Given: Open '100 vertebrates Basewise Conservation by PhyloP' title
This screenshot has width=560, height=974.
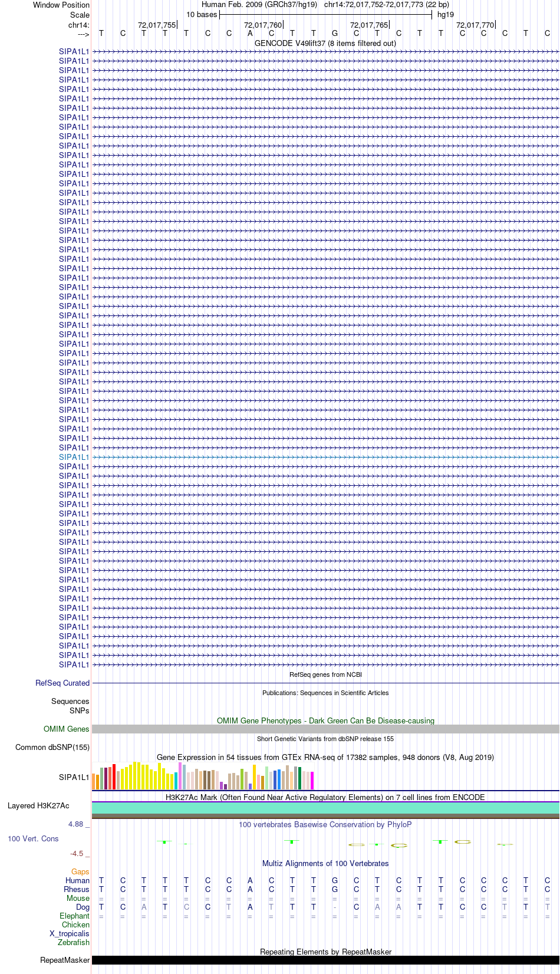Looking at the screenshot, I should point(325,824).
